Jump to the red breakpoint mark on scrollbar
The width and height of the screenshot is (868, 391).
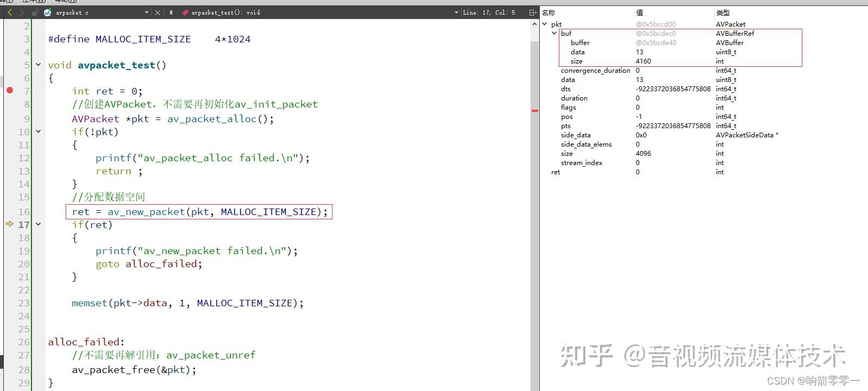(x=535, y=111)
